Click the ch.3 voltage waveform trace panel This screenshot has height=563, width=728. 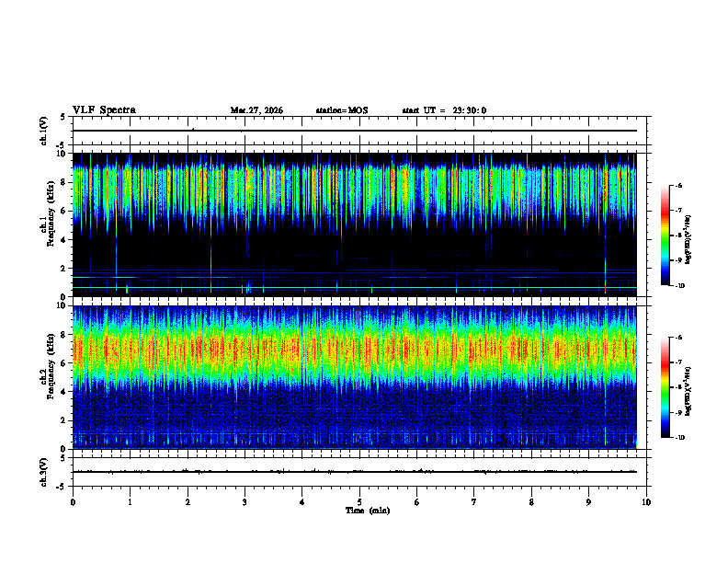coord(359,472)
